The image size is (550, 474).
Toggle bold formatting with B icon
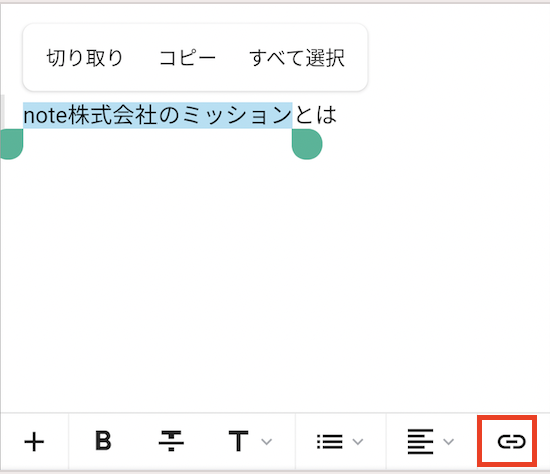pos(103,441)
